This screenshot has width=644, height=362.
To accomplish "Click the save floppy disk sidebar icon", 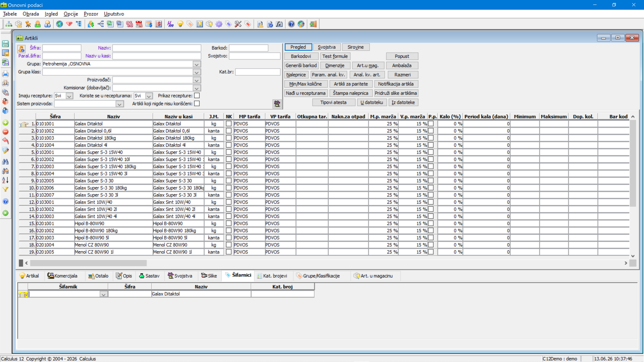I will [6, 44].
